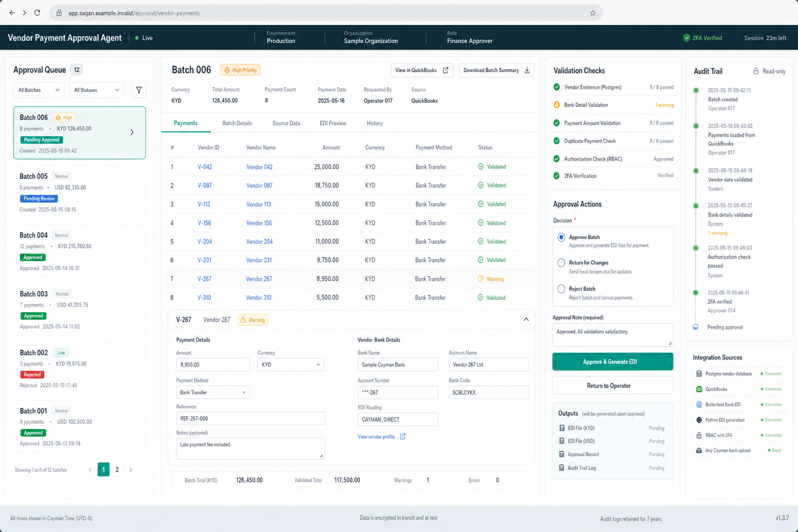Go to next page of batches arrow

(x=130, y=470)
